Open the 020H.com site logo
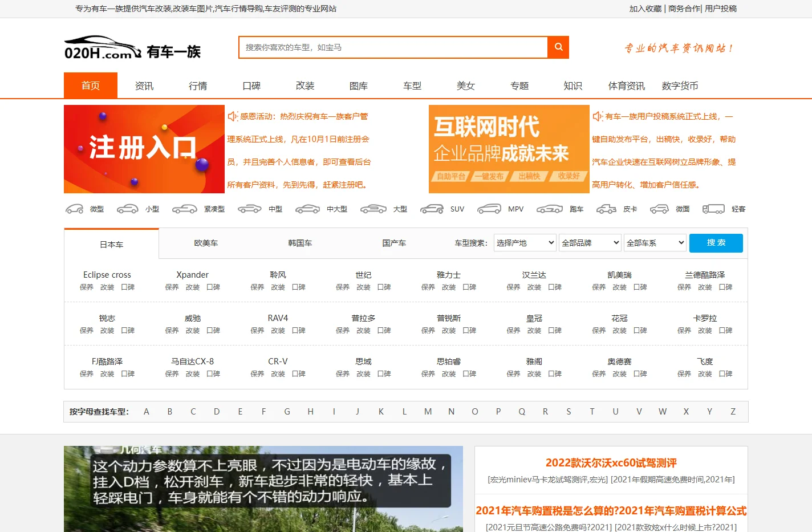This screenshot has height=532, width=812. pos(132,48)
